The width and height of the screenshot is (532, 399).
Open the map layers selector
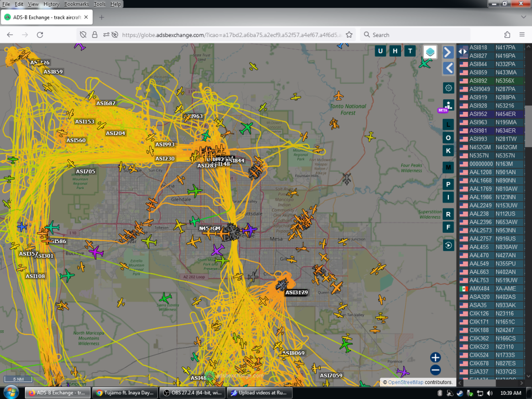pyautogui.click(x=430, y=52)
